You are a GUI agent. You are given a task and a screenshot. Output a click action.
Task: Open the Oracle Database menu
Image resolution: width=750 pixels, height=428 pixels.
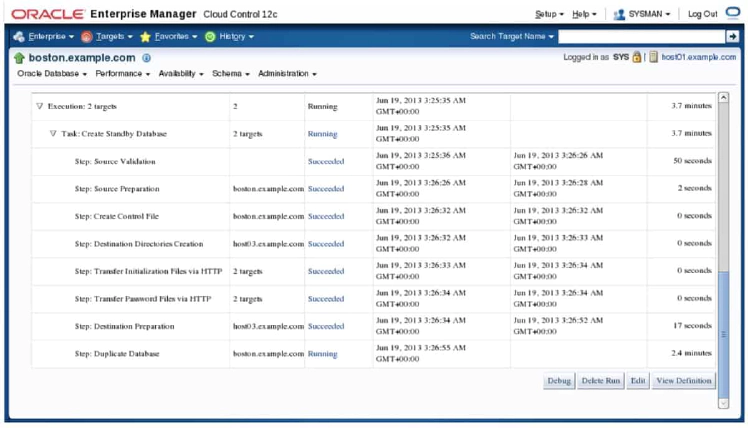52,74
